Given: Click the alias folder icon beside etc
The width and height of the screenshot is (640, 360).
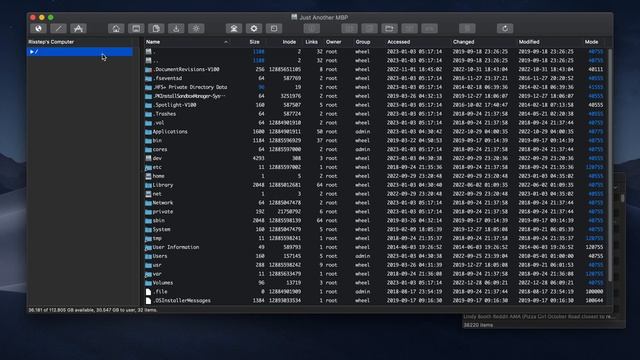Looking at the screenshot, I should point(149,167).
